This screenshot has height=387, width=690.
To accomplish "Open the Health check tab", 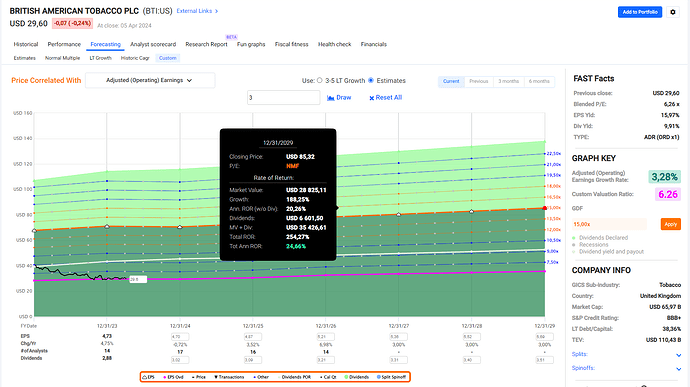I will [x=334, y=44].
